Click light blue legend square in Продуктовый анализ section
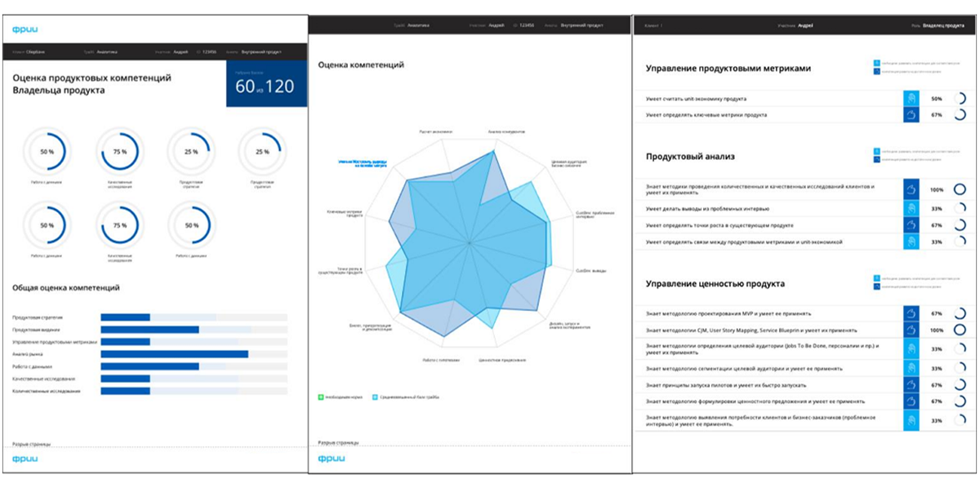 point(876,152)
